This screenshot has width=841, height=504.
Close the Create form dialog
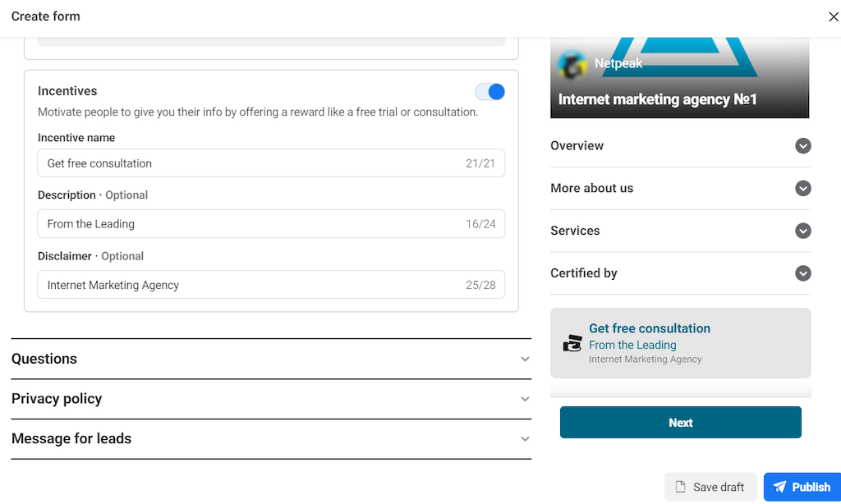[833, 16]
